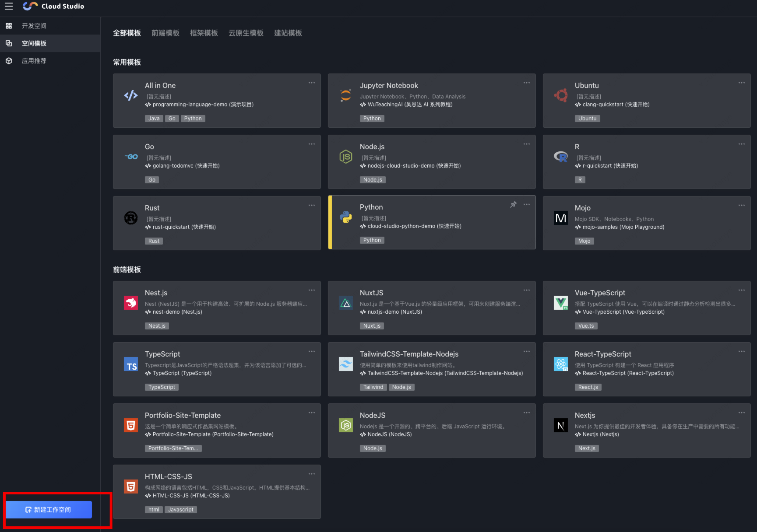Click the Nest.js red logo icon
Viewport: 757px width, 532px height.
point(131,303)
